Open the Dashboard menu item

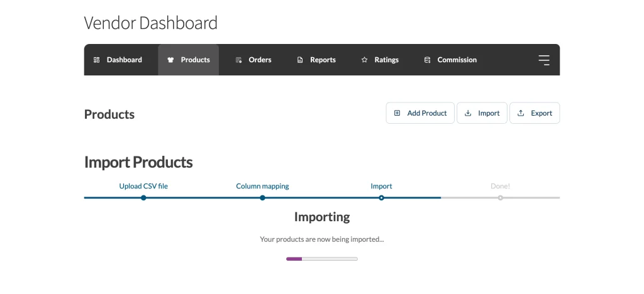click(x=118, y=60)
